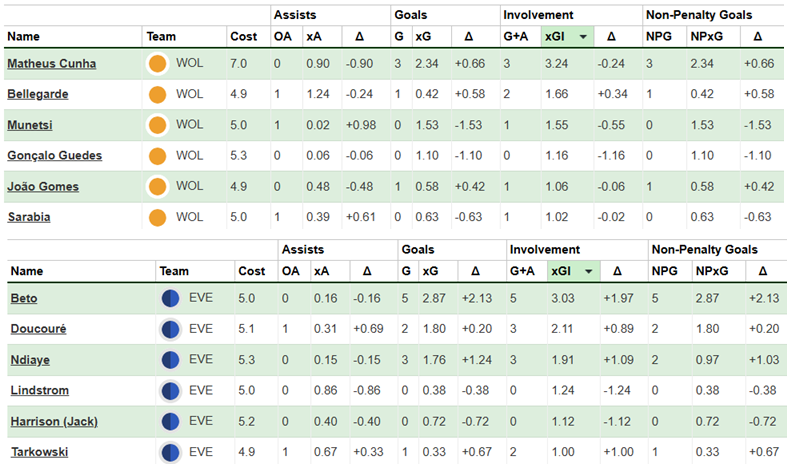Click the Wolves badge in Matheus Cunha's row
The width and height of the screenshot is (791, 469).
[156, 64]
